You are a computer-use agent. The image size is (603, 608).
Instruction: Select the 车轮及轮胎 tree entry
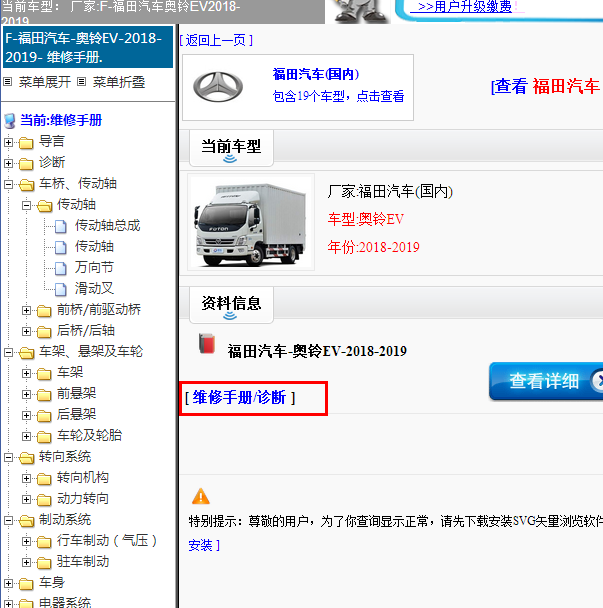pos(90,435)
